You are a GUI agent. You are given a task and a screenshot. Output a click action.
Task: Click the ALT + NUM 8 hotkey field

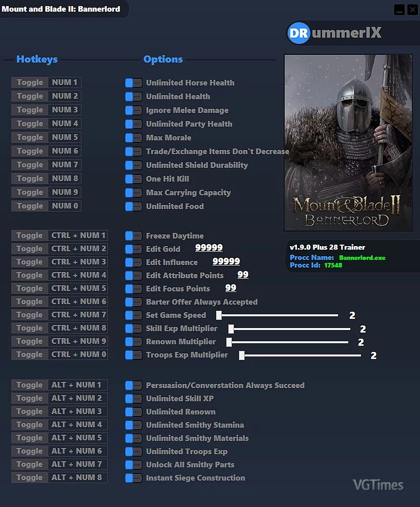[x=78, y=478]
